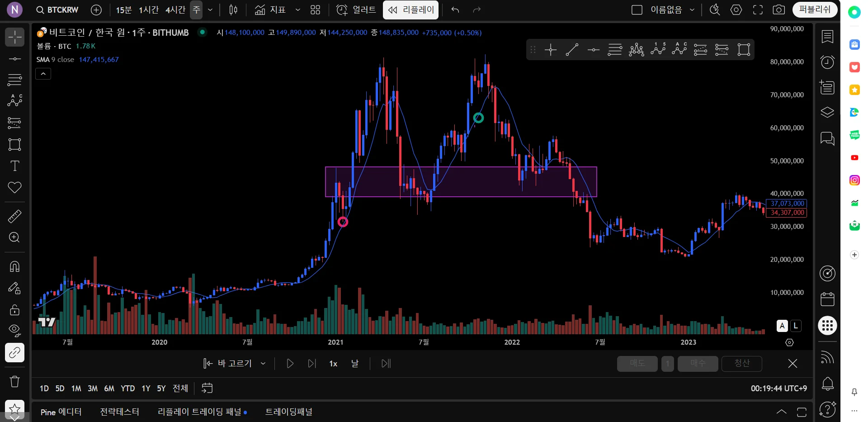
Task: Open the notifications bell icon
Action: [827, 384]
